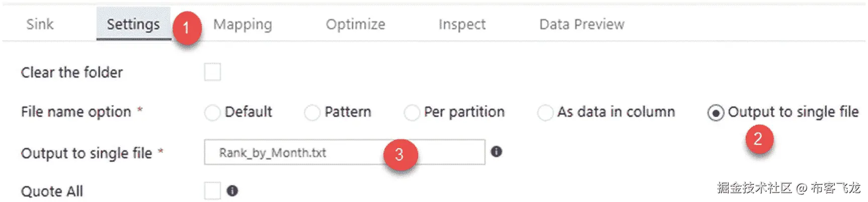Image resolution: width=868 pixels, height=202 pixels.
Task: Open the Mapping tab
Action: coord(243,24)
